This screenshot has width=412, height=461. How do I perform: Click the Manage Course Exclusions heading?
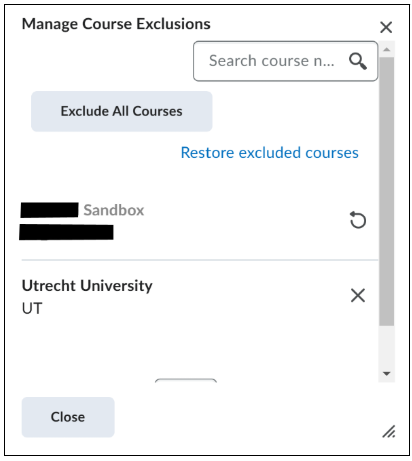point(116,24)
